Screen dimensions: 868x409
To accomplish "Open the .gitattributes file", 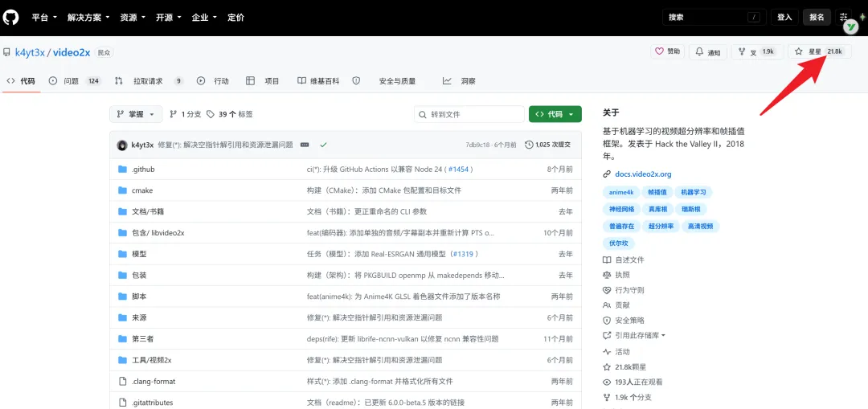I will tap(152, 403).
